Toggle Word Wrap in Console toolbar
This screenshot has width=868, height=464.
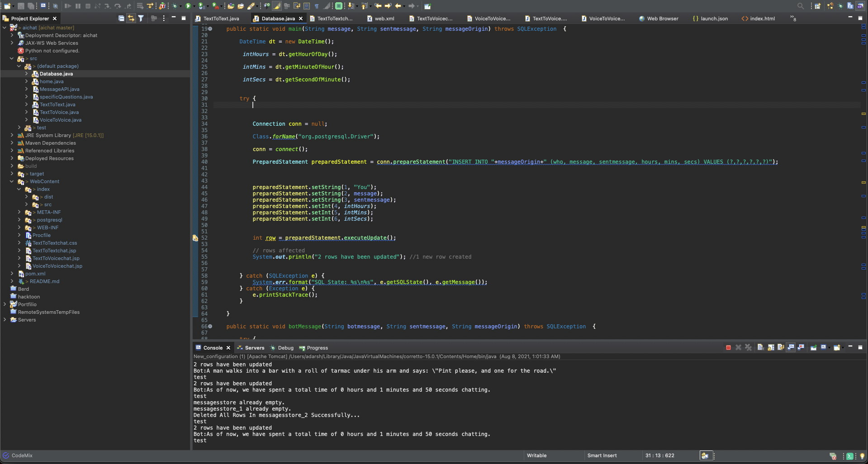pyautogui.click(x=781, y=347)
